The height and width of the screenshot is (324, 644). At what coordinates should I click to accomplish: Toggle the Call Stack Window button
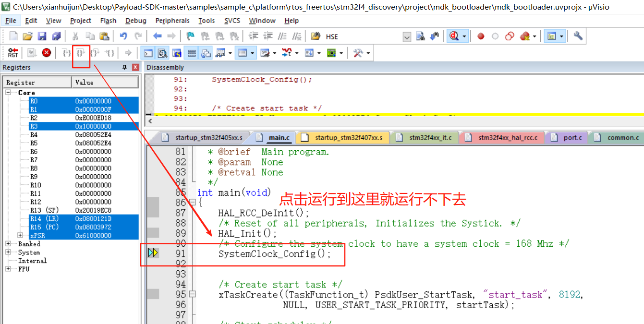point(206,53)
